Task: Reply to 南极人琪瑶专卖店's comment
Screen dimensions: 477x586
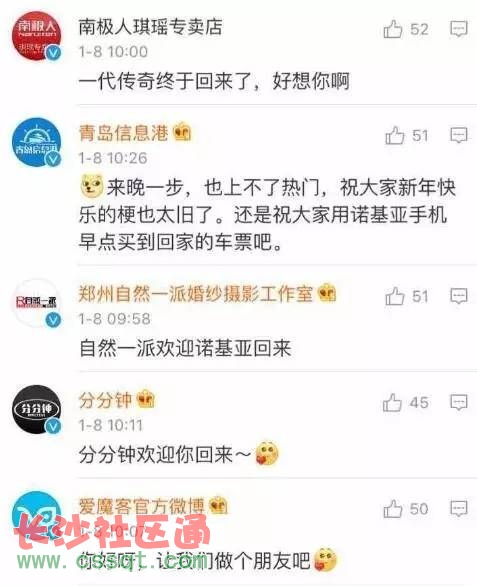Action: [458, 29]
